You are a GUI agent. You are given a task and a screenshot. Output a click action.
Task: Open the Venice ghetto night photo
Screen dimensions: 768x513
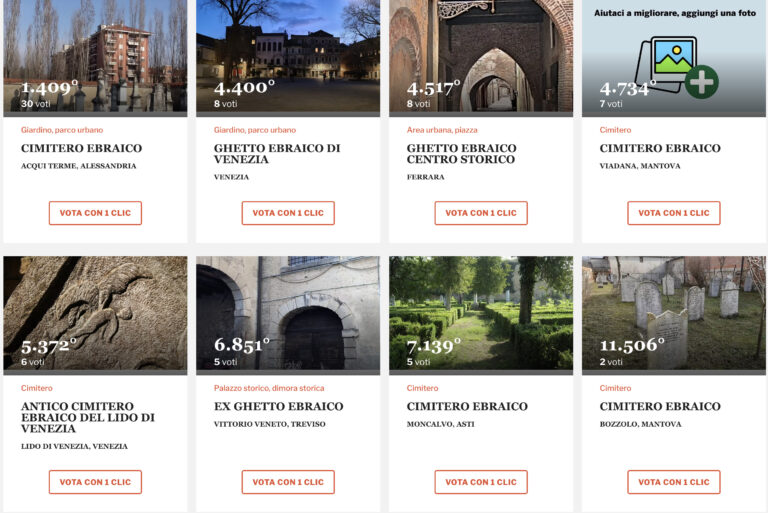pyautogui.click(x=288, y=56)
